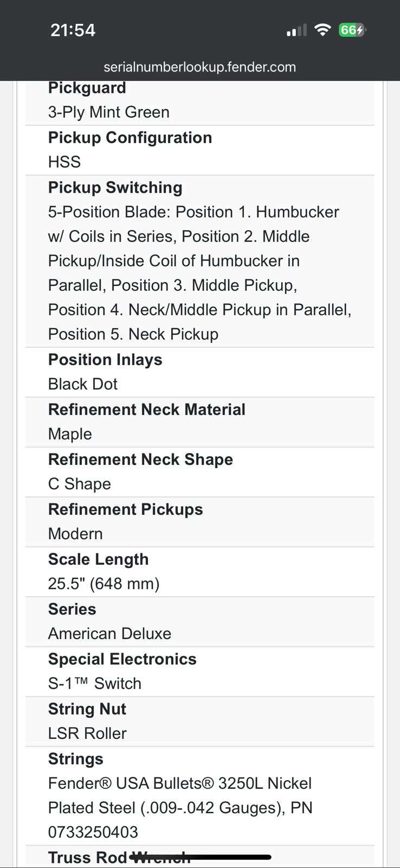The height and width of the screenshot is (868, 400).
Task: Tap the Scale Length 25.5" value
Action: point(104,584)
